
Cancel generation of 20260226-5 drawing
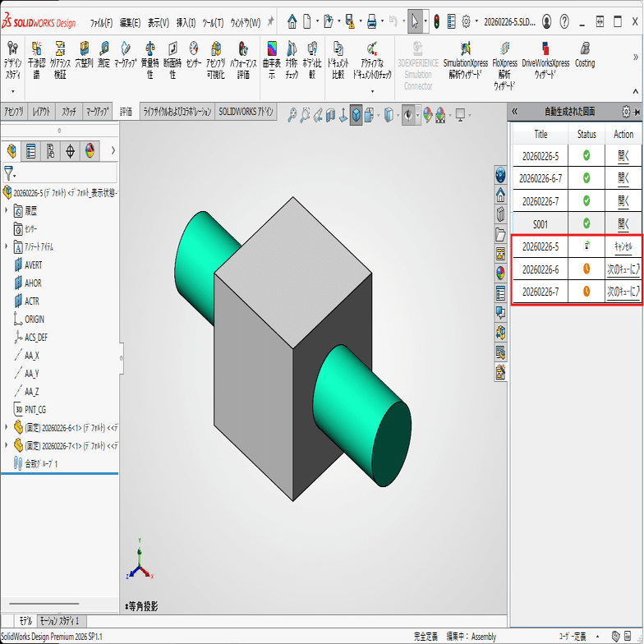click(623, 246)
